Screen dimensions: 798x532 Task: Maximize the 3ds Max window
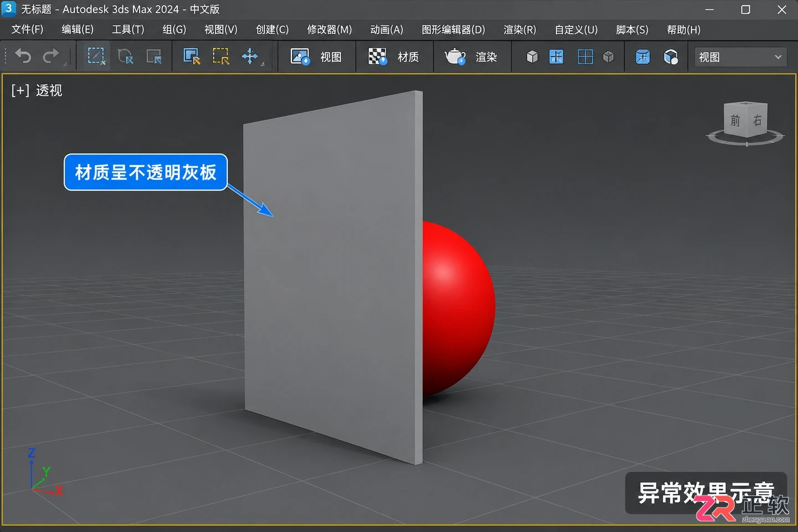[745, 9]
